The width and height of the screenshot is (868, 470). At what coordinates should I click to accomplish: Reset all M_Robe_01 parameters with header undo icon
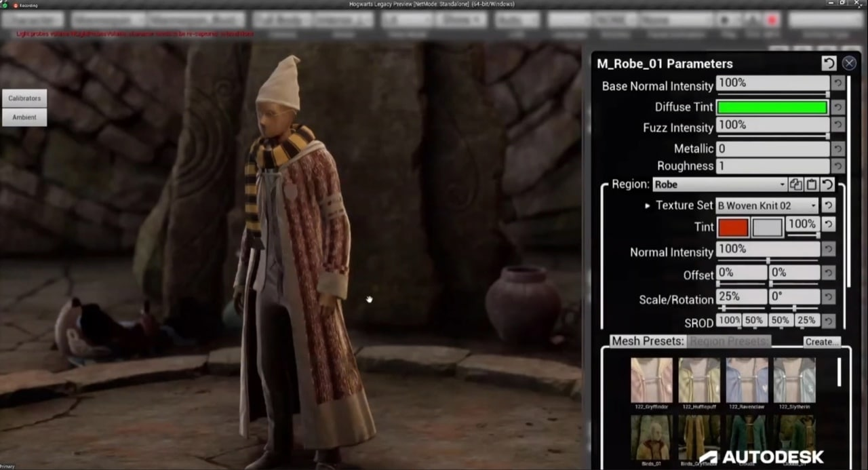point(829,63)
